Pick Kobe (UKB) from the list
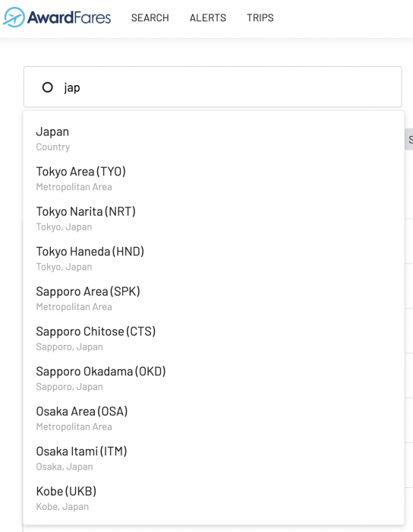This screenshot has height=532, width=413. point(213,499)
